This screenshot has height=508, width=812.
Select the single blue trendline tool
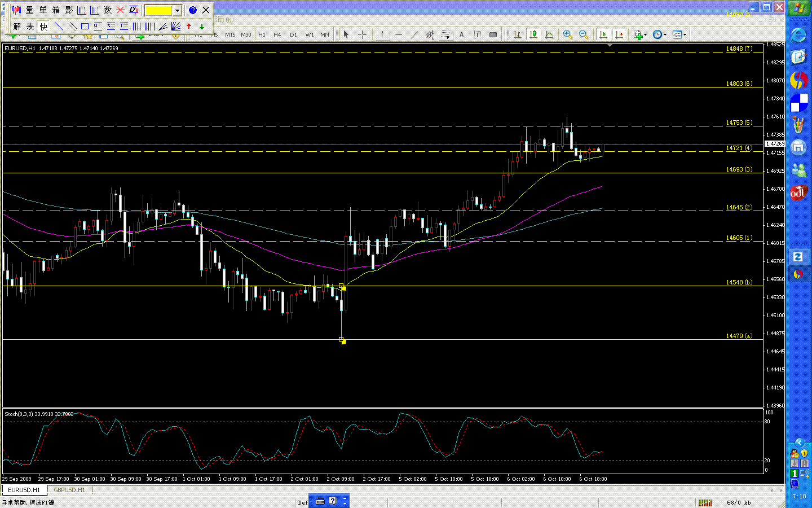click(x=59, y=27)
